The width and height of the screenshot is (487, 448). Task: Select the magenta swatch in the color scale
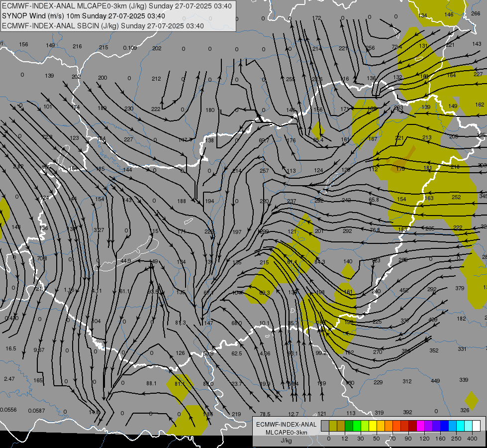pos(420,426)
